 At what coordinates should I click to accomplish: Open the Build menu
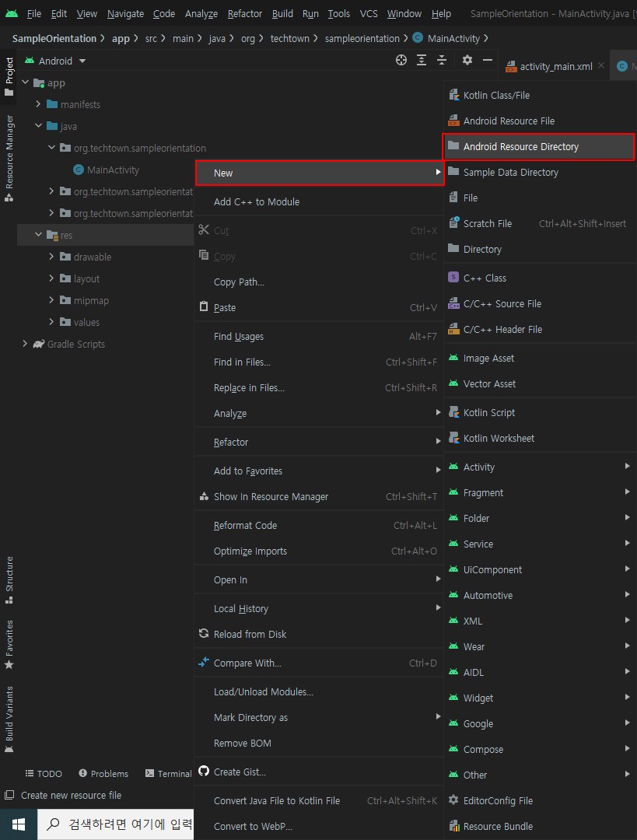pyautogui.click(x=282, y=13)
